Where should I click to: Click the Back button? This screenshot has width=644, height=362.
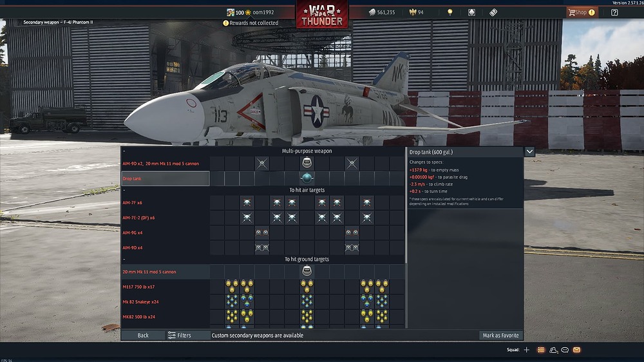[x=143, y=336]
